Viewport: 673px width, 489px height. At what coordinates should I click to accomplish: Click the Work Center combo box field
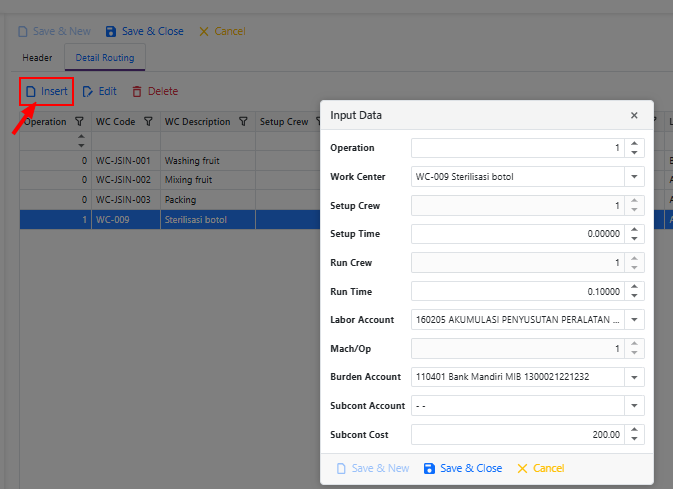(x=518, y=176)
